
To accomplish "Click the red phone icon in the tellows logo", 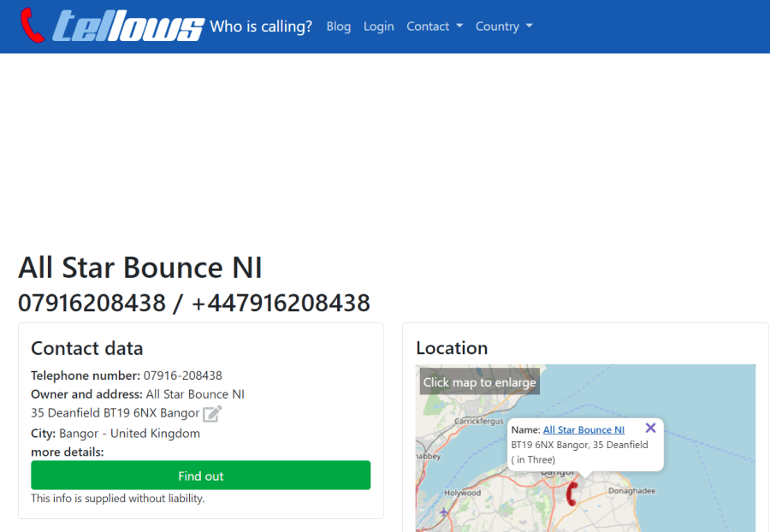I will [x=33, y=26].
